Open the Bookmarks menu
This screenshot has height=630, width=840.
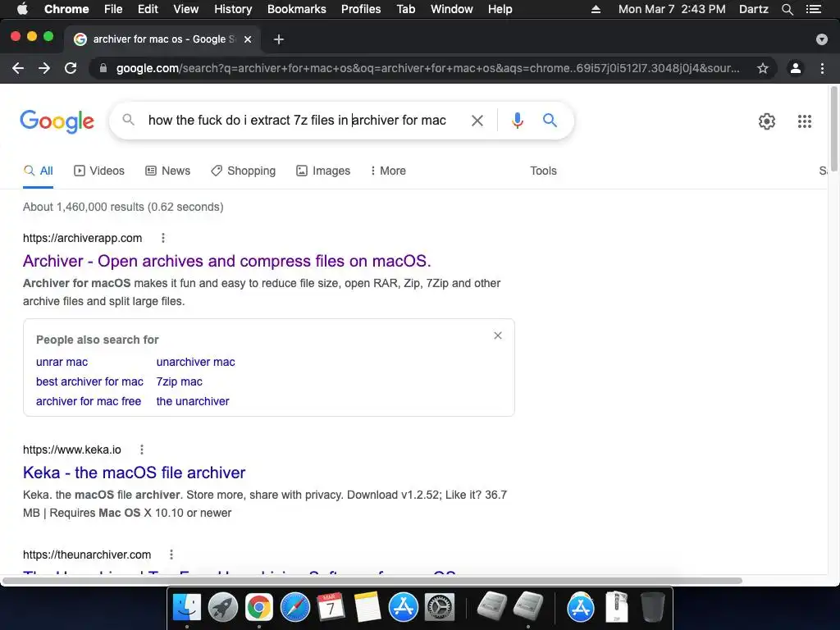coord(297,9)
